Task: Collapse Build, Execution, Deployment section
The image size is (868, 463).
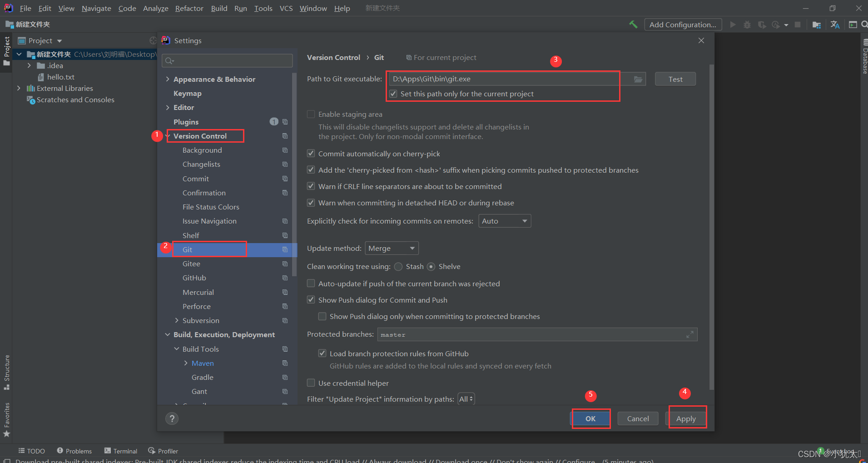Action: tap(168, 334)
